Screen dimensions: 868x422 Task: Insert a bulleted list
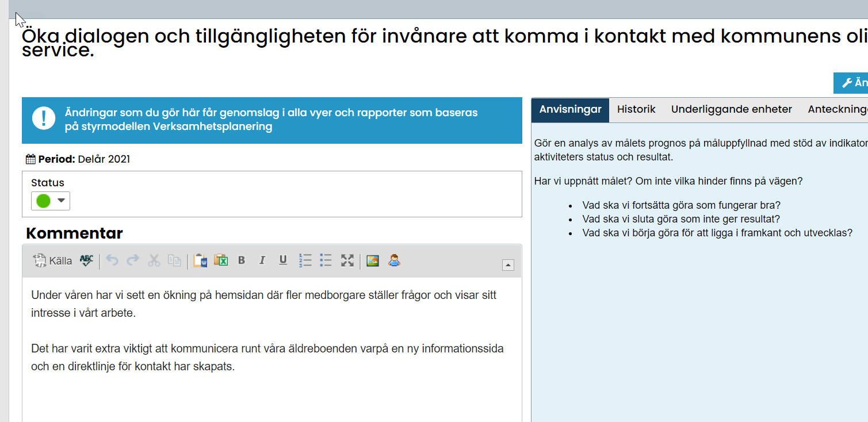326,260
